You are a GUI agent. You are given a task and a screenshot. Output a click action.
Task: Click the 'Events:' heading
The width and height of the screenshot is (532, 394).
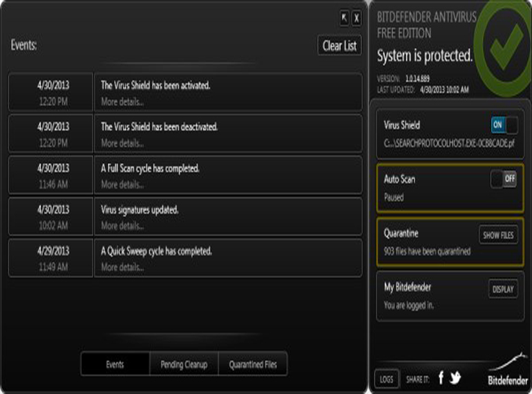(23, 45)
